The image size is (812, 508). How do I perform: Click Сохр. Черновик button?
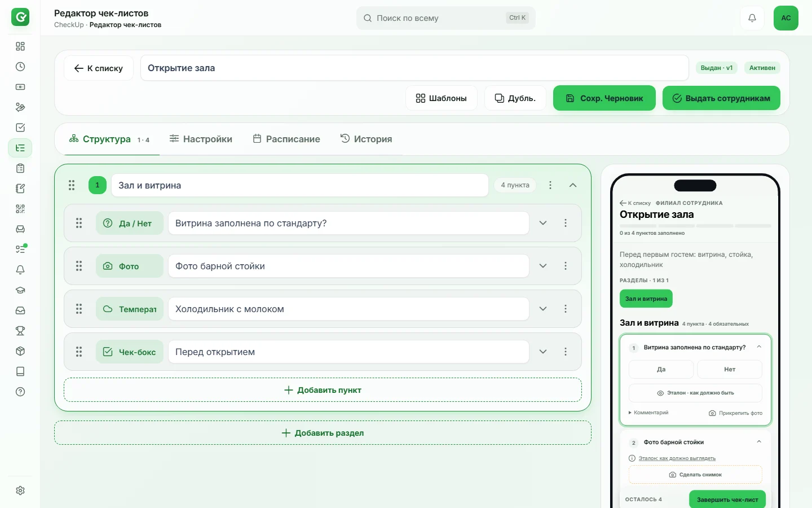pyautogui.click(x=604, y=98)
